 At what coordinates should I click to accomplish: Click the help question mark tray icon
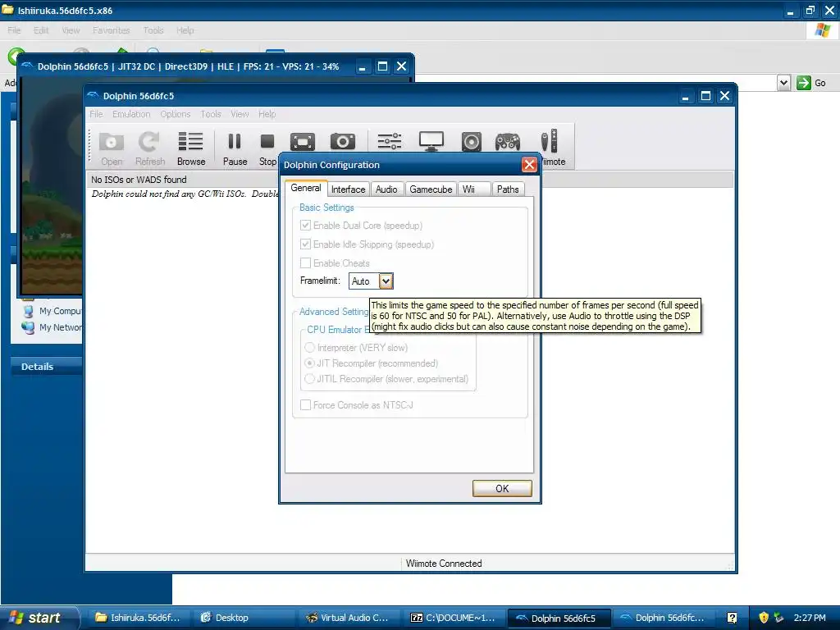(732, 618)
